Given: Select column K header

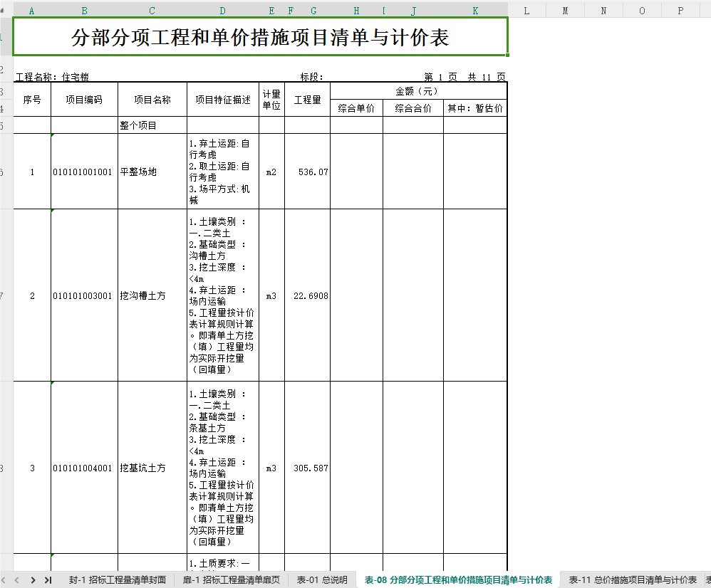Looking at the screenshot, I should point(475,11).
